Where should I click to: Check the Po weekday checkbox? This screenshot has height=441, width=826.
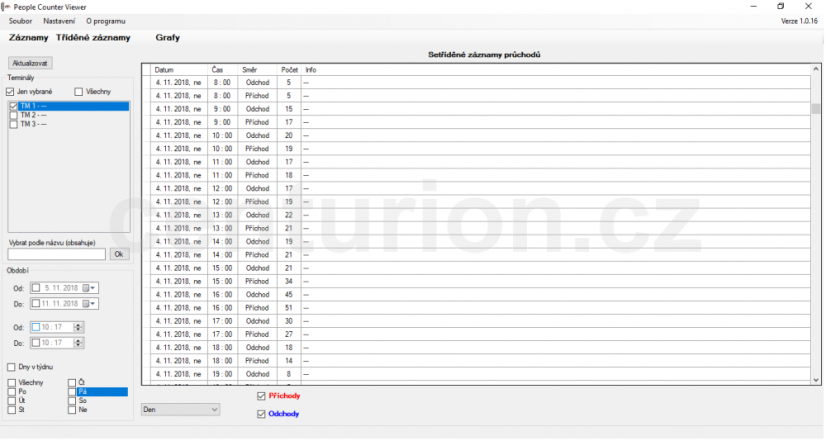[x=12, y=392]
